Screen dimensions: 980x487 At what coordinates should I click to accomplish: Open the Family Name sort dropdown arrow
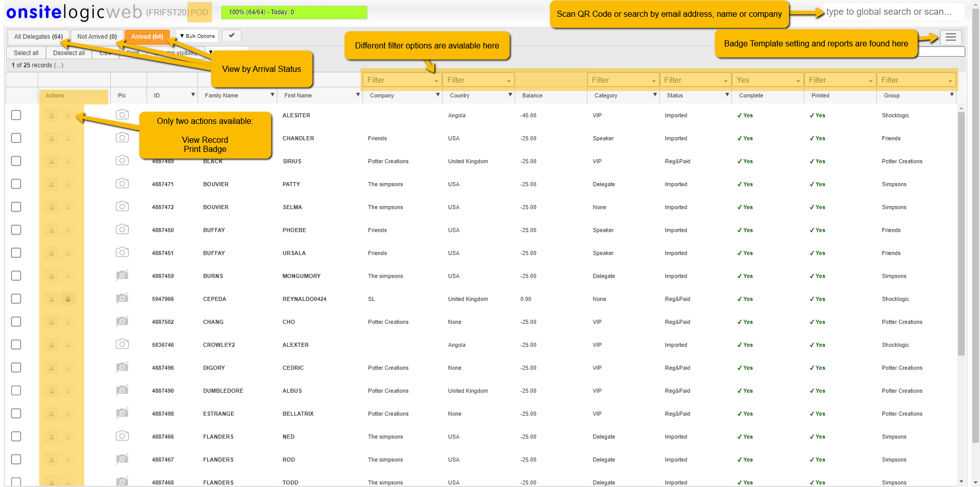pyautogui.click(x=272, y=95)
